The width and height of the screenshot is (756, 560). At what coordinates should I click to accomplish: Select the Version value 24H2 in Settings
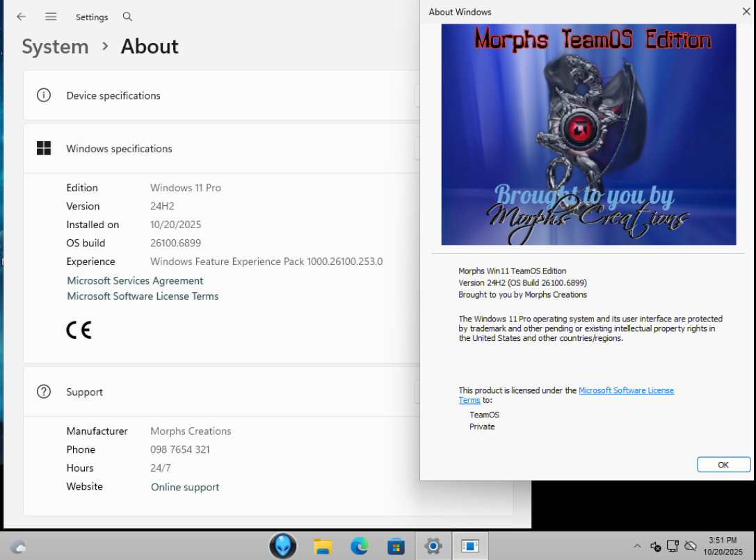[162, 206]
